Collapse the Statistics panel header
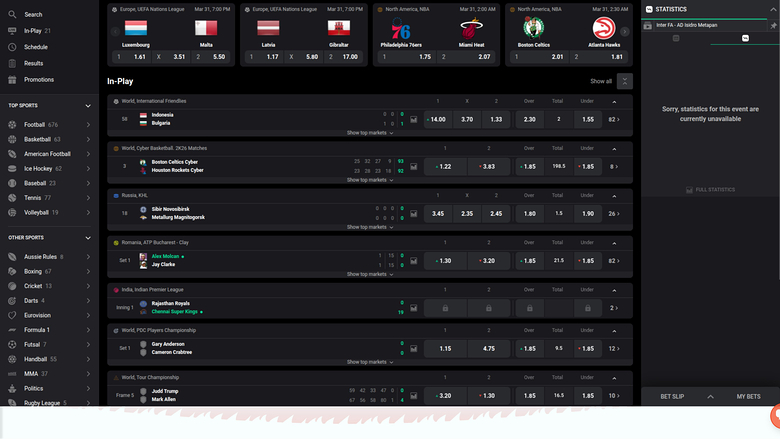The image size is (780, 439). [773, 9]
